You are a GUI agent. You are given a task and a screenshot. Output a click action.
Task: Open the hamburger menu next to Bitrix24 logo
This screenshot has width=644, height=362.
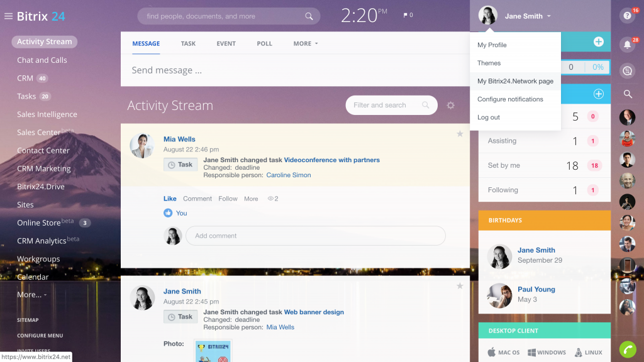[9, 16]
